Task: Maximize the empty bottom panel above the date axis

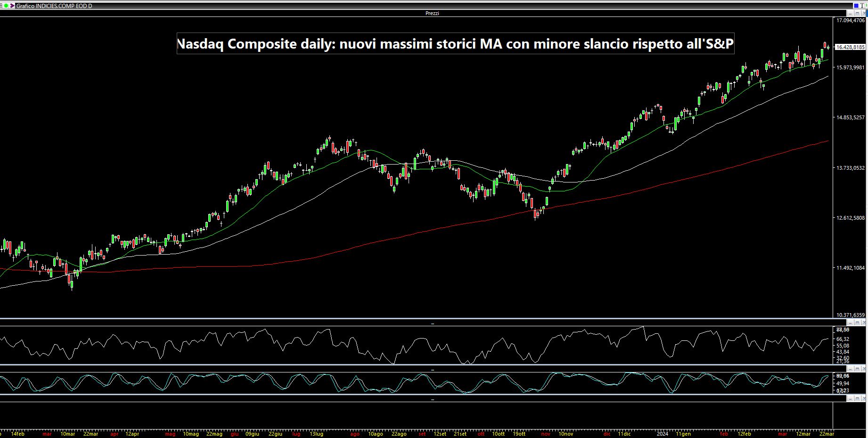Action: tap(857, 398)
